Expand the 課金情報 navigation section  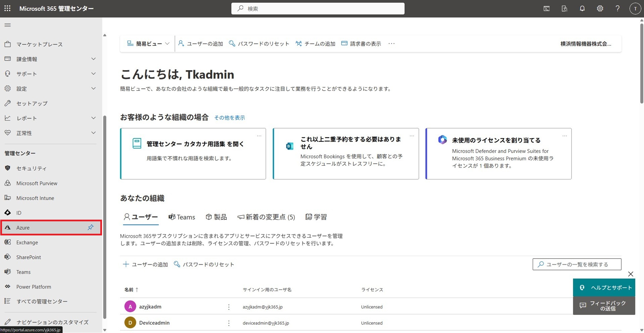93,59
